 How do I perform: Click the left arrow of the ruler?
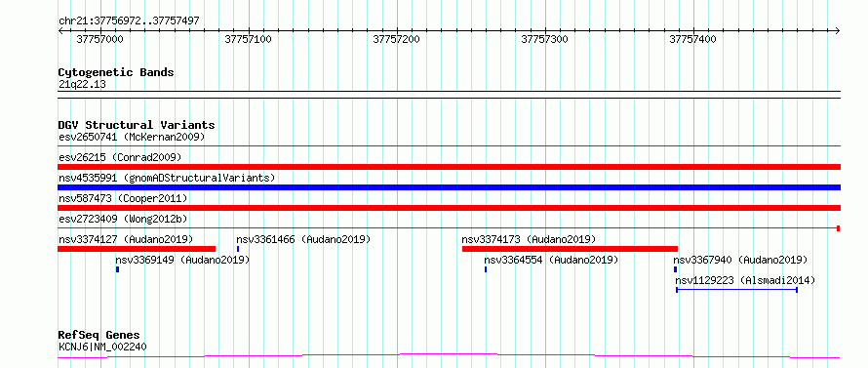tap(60, 30)
